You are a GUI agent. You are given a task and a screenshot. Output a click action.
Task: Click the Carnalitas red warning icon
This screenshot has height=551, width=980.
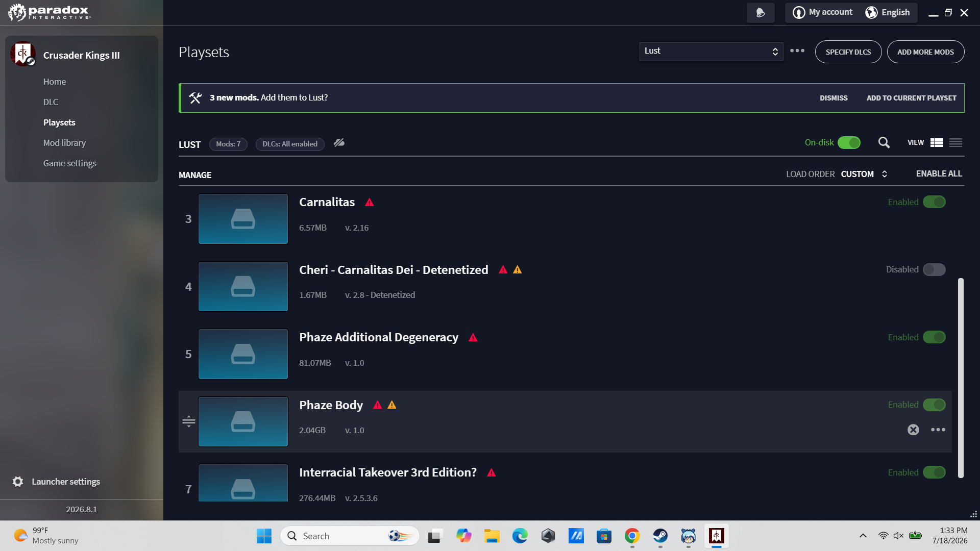[370, 203]
